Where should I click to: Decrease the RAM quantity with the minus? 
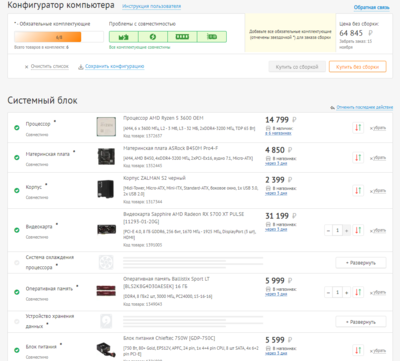pos(328,292)
